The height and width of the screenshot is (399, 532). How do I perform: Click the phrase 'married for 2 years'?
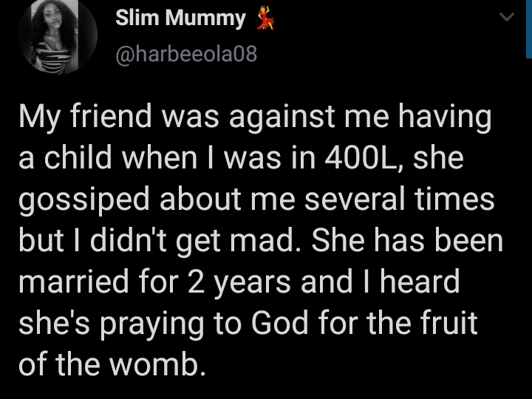tap(149, 282)
